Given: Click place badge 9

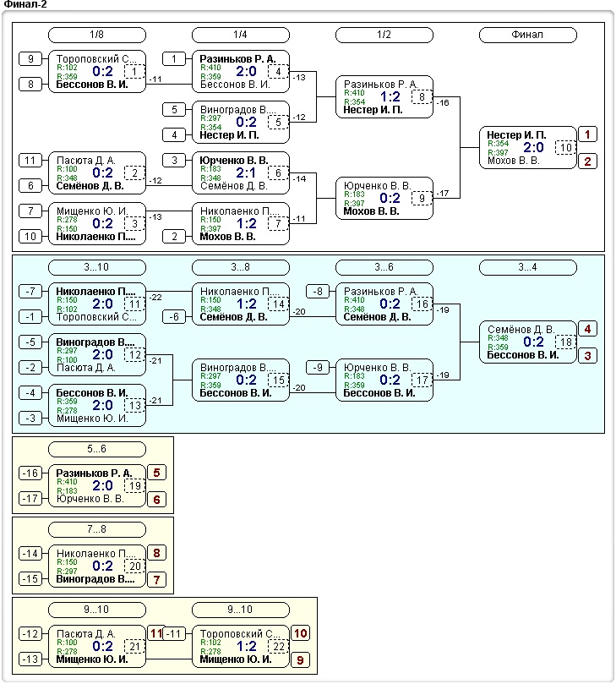Looking at the screenshot, I should (300, 660).
